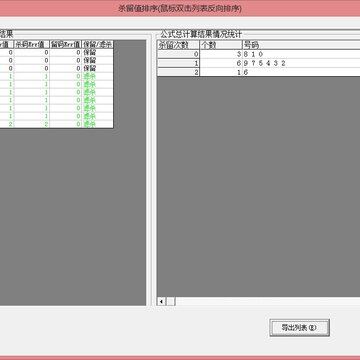Click the 留码Err值 column header

point(66,44)
